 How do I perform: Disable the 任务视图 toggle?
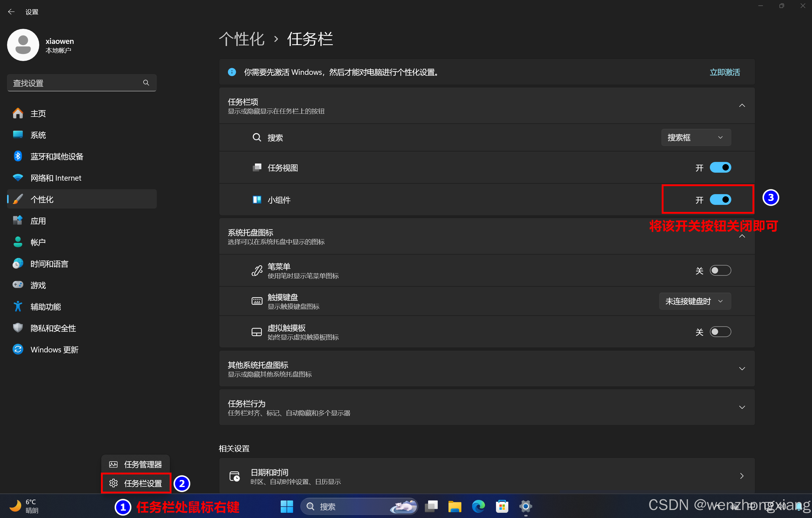[x=720, y=168]
